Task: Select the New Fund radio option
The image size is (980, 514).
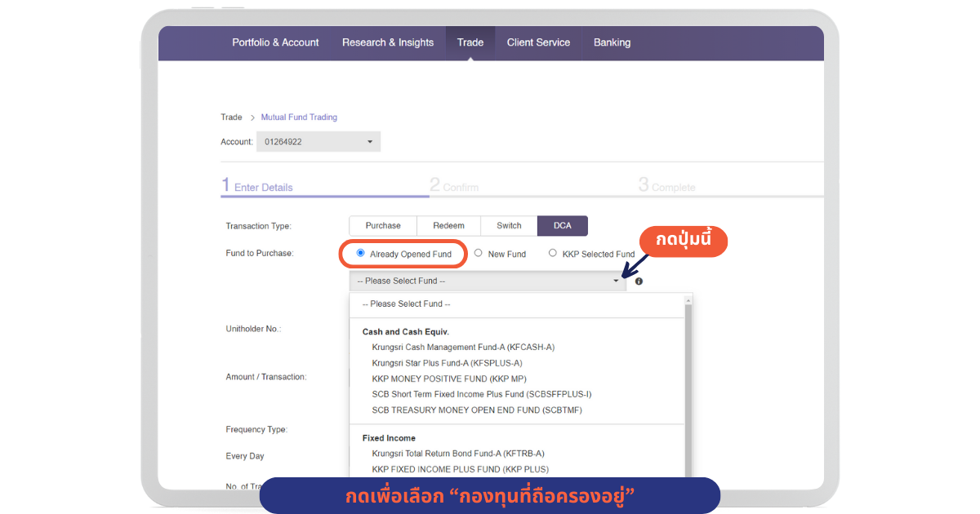Action: (479, 254)
